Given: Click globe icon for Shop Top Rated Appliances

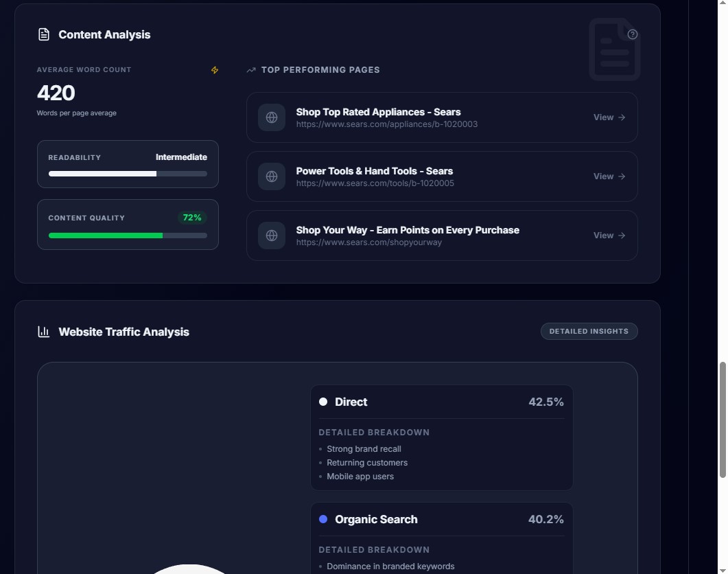Looking at the screenshot, I should (x=272, y=117).
